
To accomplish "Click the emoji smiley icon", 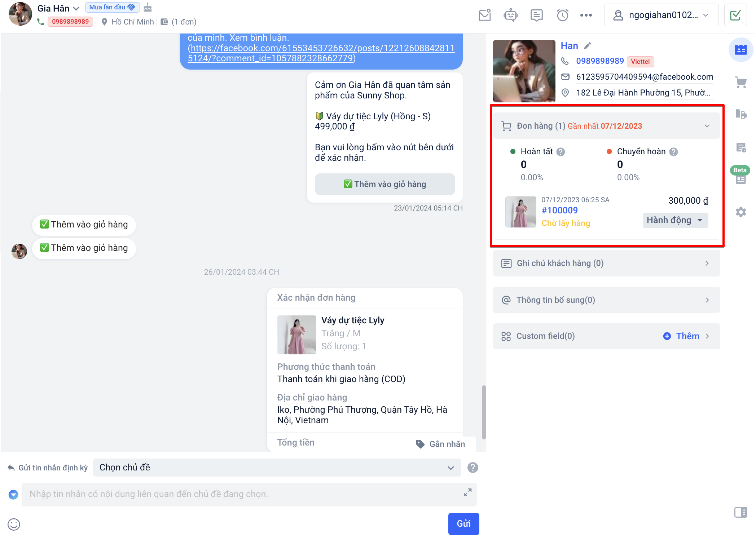I will (x=14, y=524).
